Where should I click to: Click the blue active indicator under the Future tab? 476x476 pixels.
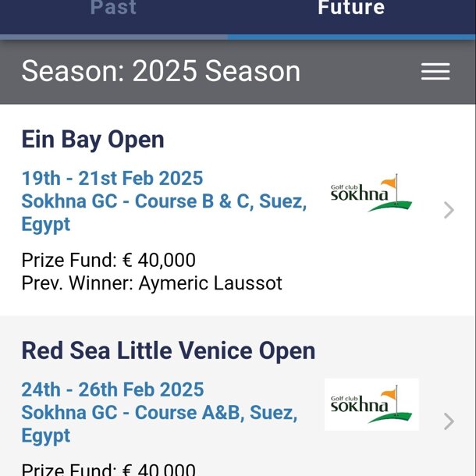pyautogui.click(x=351, y=37)
